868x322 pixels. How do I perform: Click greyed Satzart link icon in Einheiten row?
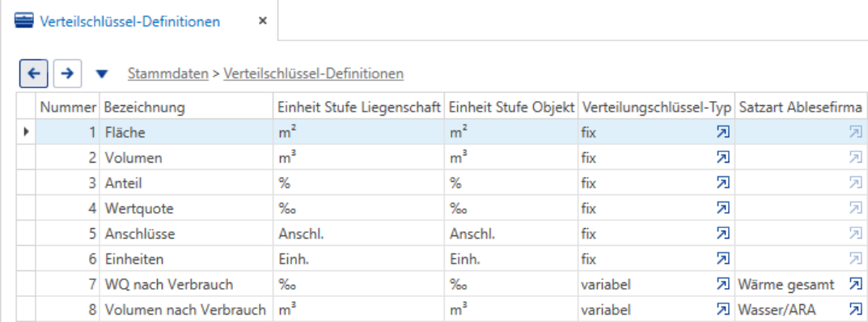point(855,258)
